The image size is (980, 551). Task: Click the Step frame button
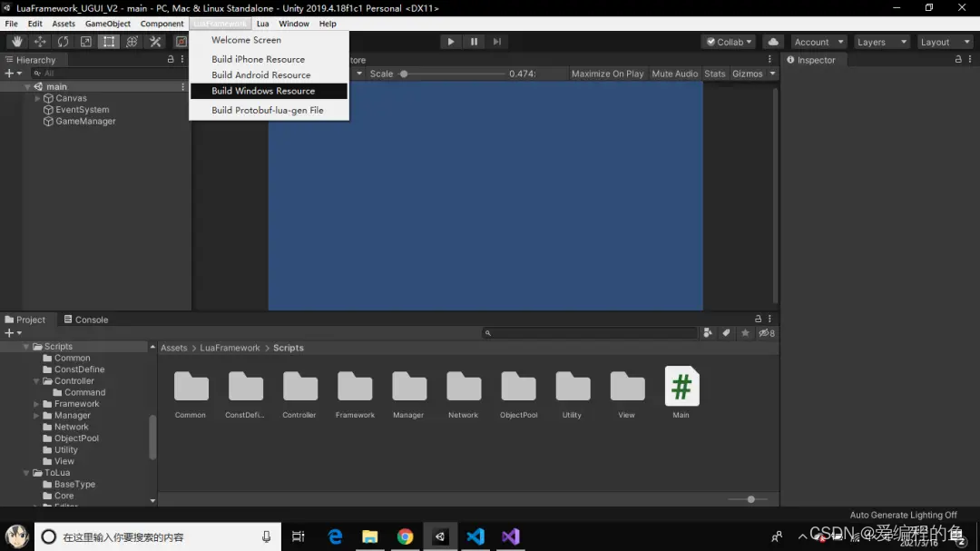click(x=495, y=41)
